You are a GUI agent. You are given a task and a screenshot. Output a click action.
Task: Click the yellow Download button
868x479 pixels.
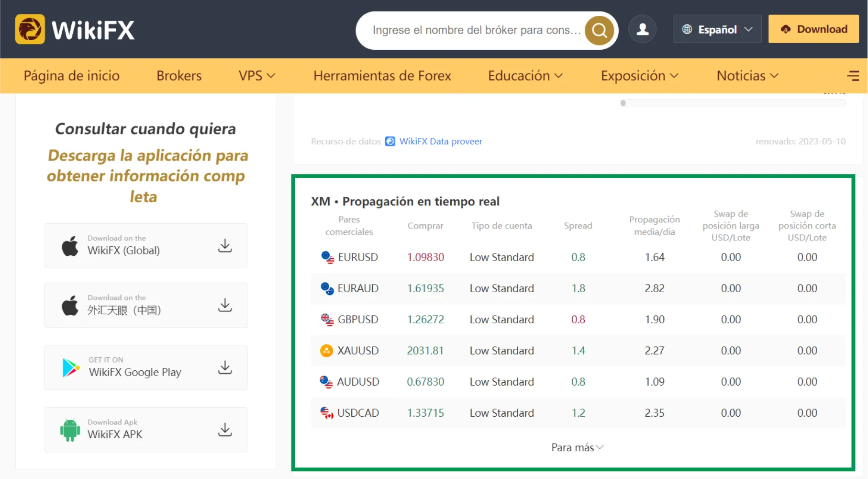[x=813, y=29]
